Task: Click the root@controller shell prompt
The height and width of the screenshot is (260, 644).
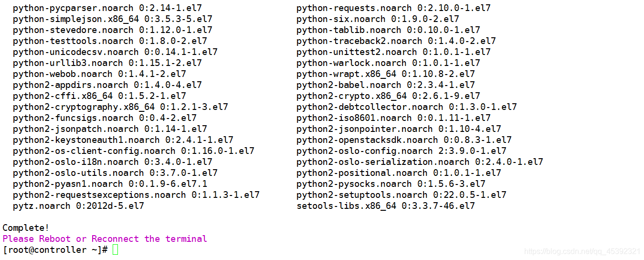Action: (x=55, y=250)
